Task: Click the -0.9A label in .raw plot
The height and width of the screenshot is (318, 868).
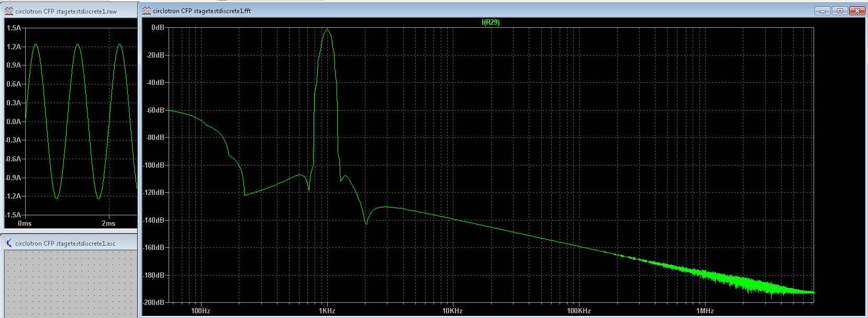Action: click(x=13, y=178)
